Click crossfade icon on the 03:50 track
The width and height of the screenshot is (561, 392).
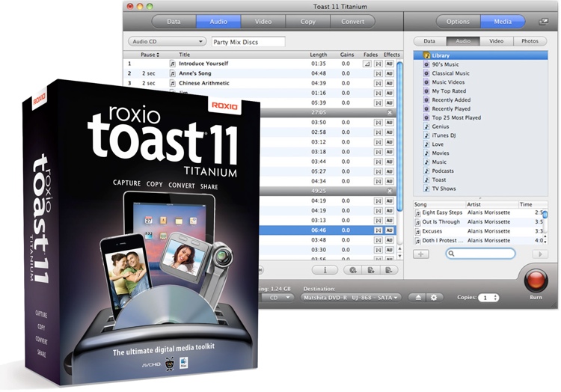tap(378, 123)
